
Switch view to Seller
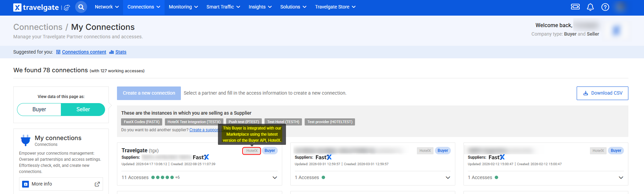pos(83,110)
